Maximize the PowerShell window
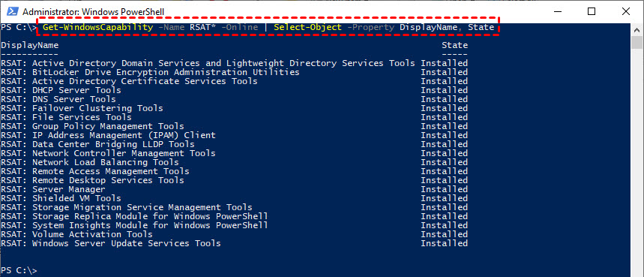 click(x=592, y=11)
